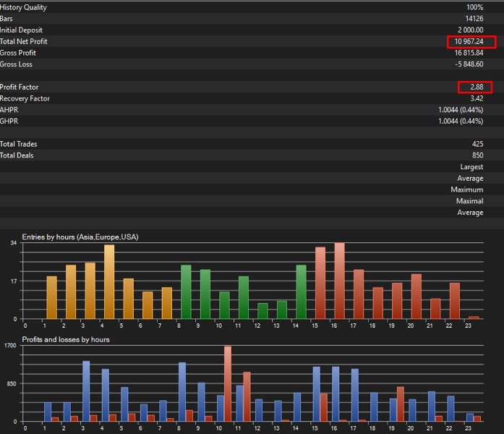Image resolution: width=504 pixels, height=434 pixels.
Task: Click the Profit Factor label
Action: (x=19, y=87)
